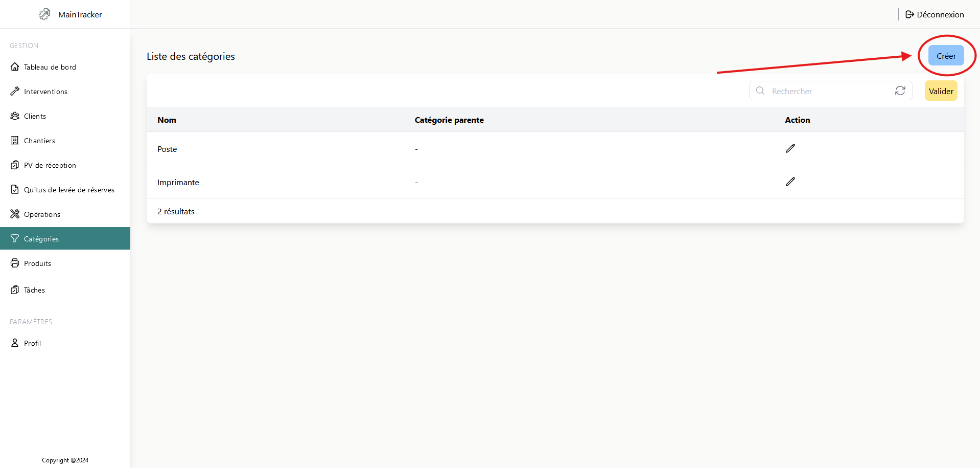Screen dimensions: 980x468
Task: Open the Opérations section
Action: [42, 214]
